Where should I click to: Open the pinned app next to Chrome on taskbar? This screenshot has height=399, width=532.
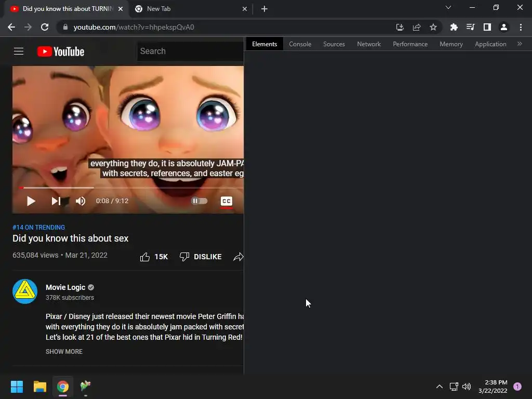pyautogui.click(x=86, y=387)
